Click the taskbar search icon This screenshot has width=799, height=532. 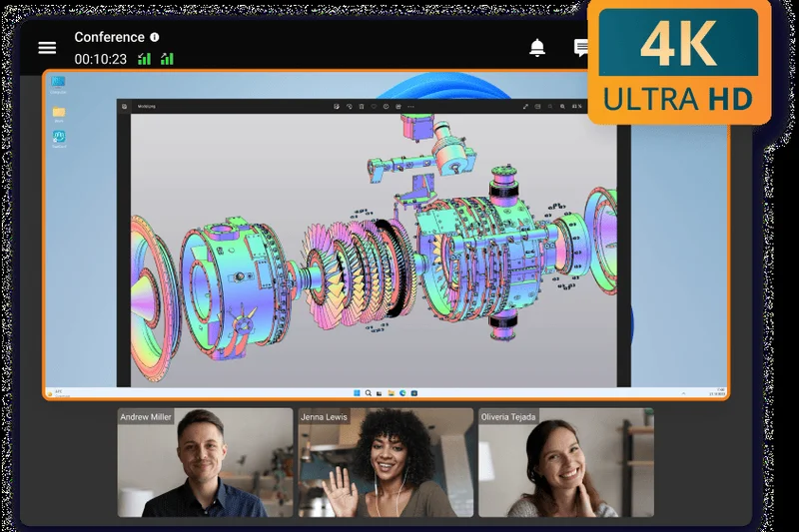coord(368,393)
